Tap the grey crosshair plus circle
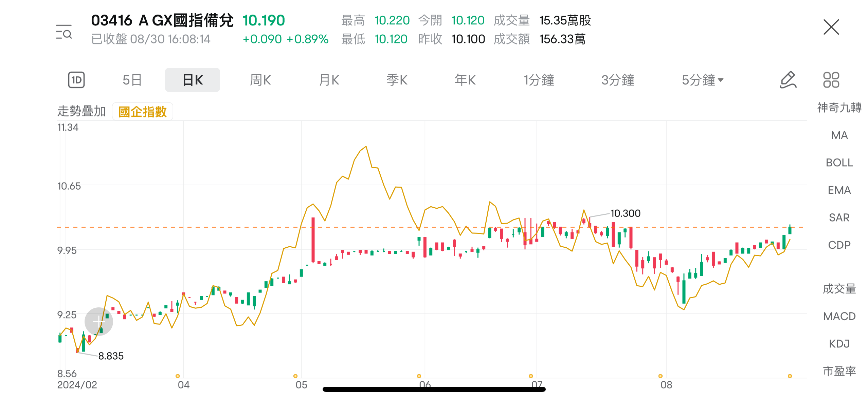This screenshot has height=400, width=868. point(98,321)
